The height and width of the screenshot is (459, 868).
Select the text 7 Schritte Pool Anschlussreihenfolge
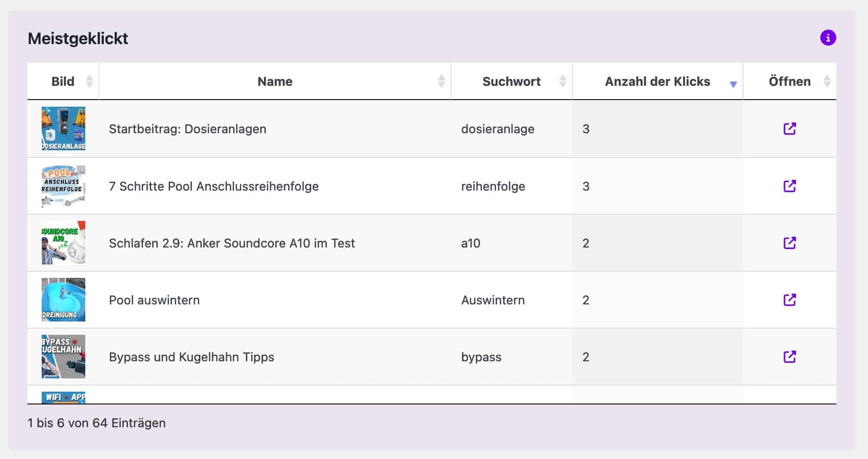214,186
